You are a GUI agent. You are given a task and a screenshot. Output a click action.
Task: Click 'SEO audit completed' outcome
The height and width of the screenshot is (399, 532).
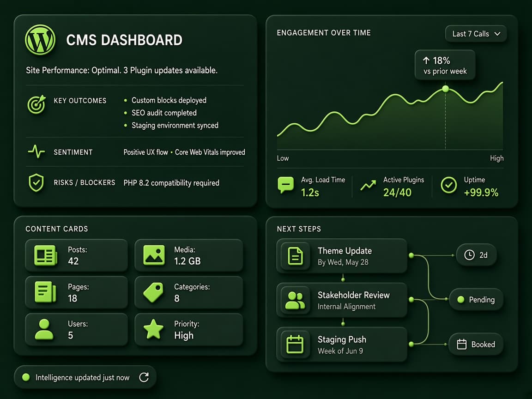coord(164,113)
